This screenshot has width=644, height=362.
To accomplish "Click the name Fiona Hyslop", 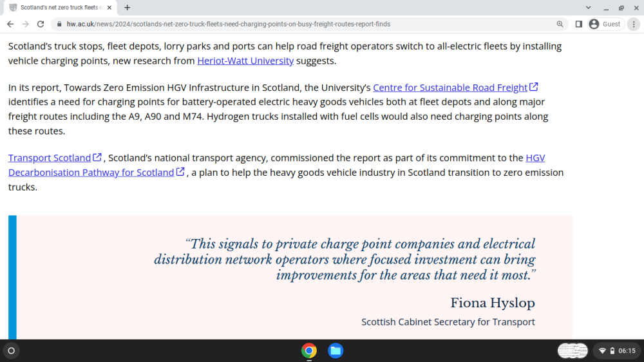I will point(493,303).
